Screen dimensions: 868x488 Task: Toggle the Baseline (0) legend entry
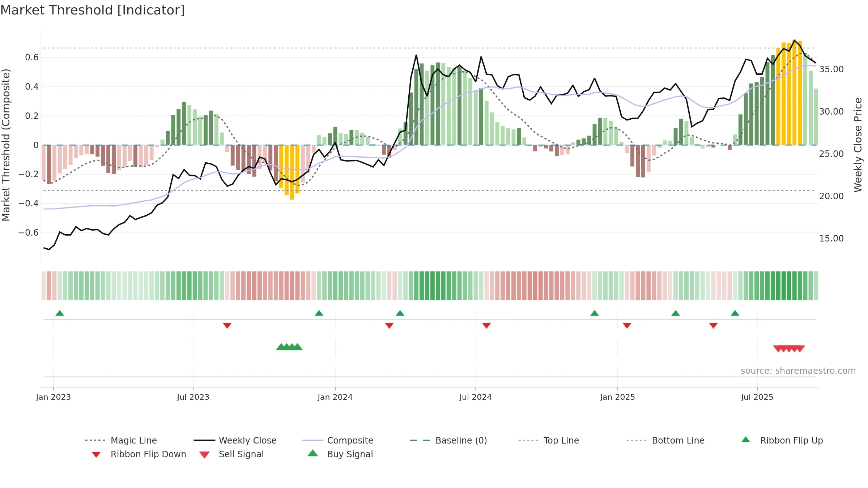tap(448, 440)
